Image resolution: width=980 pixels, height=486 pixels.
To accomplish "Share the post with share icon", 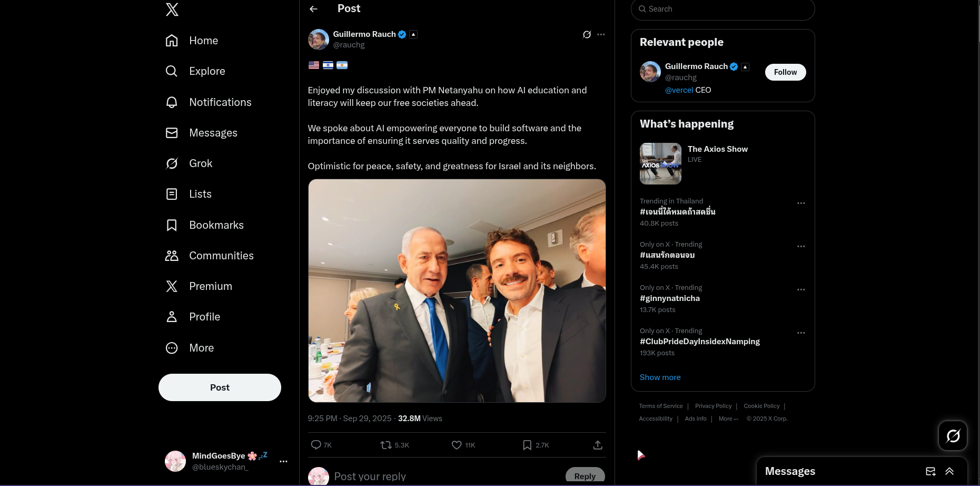I will (x=598, y=445).
